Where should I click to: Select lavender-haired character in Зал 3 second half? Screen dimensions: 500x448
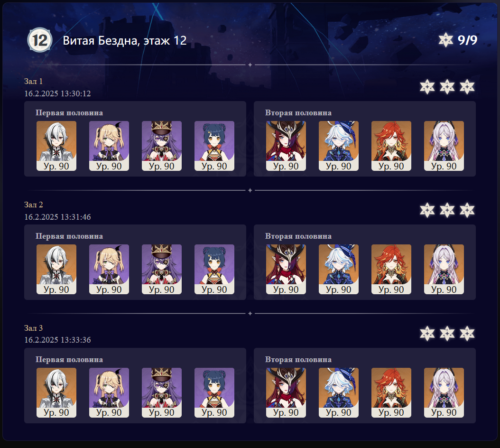(x=444, y=393)
